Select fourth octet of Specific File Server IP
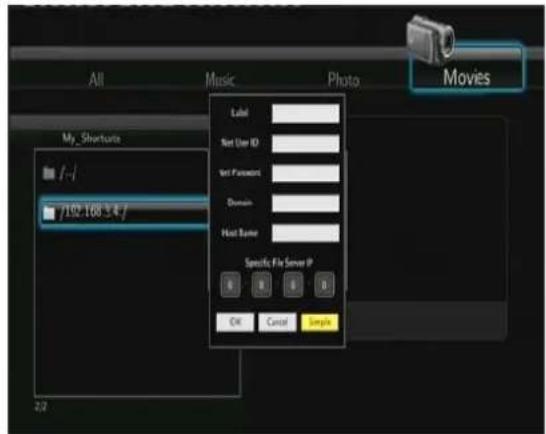Image resolution: width=546 pixels, height=434 pixels. click(324, 285)
